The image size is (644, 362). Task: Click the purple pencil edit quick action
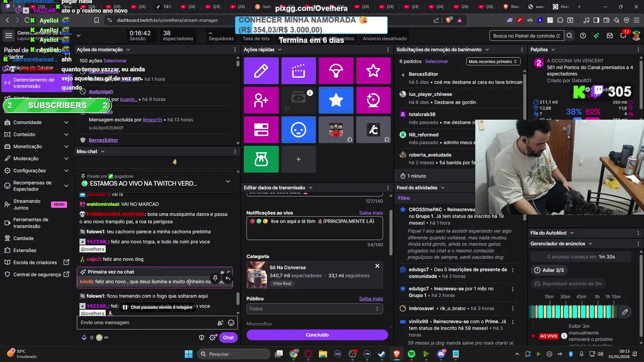click(261, 71)
